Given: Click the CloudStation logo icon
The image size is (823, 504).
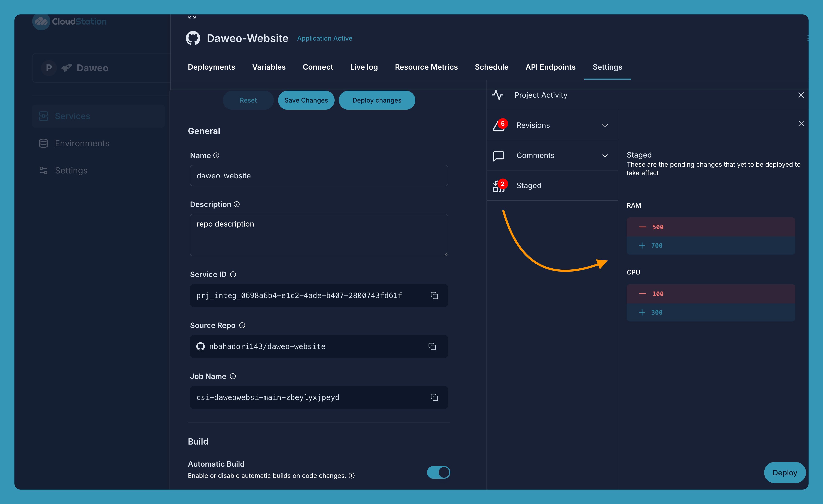Looking at the screenshot, I should (x=41, y=21).
